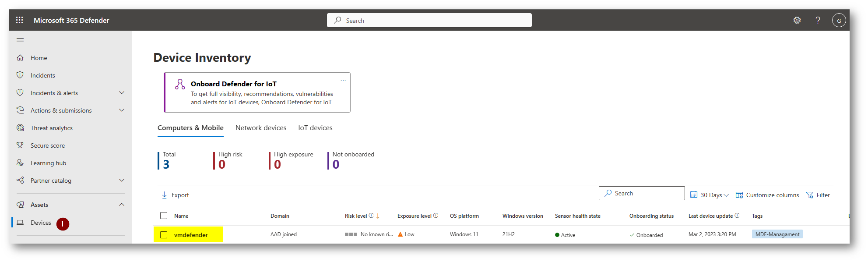Click the Incidents & alerts shield icon

click(20, 93)
